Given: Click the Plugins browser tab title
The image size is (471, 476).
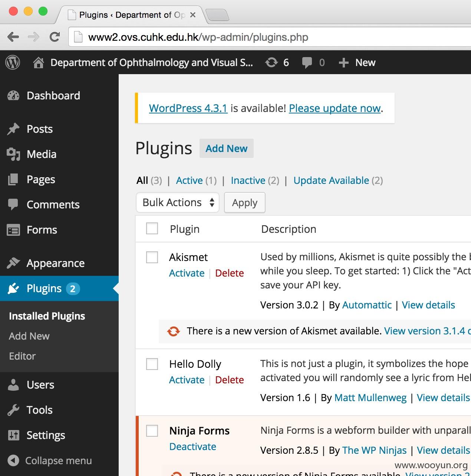Looking at the screenshot, I should (x=132, y=15).
